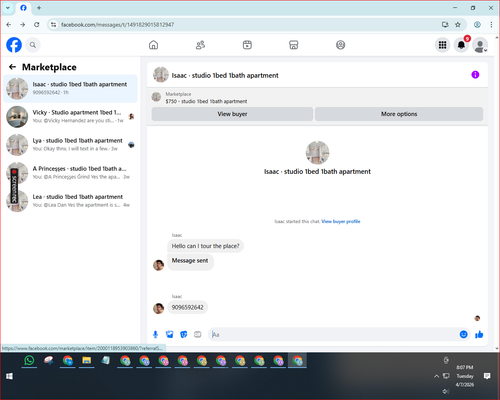This screenshot has width=500, height=400.
Task: Open the emoji picker in message box
Action: click(463, 334)
